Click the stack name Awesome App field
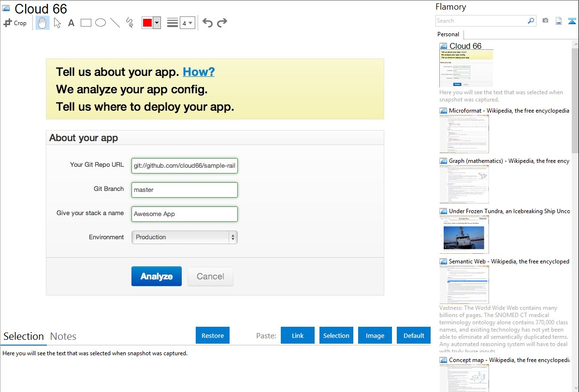 click(x=185, y=214)
